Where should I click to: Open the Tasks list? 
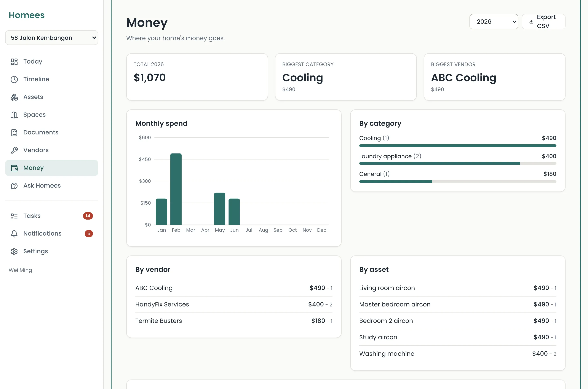[52, 216]
